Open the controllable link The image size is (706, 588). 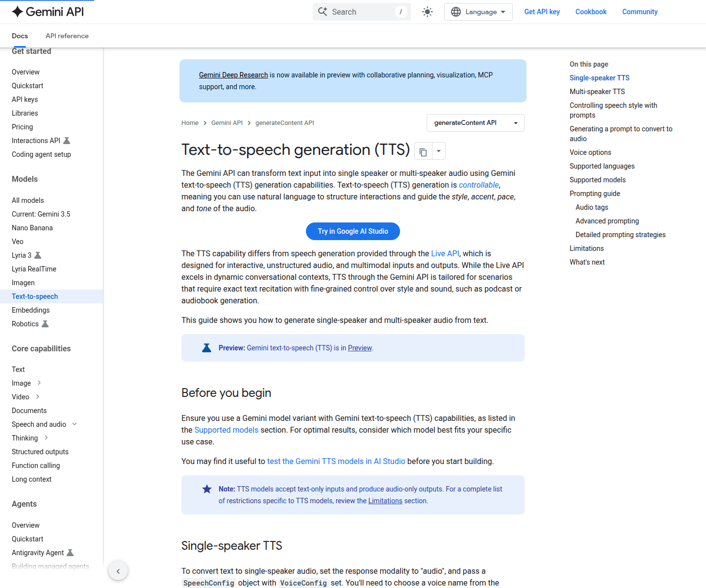[x=479, y=185]
